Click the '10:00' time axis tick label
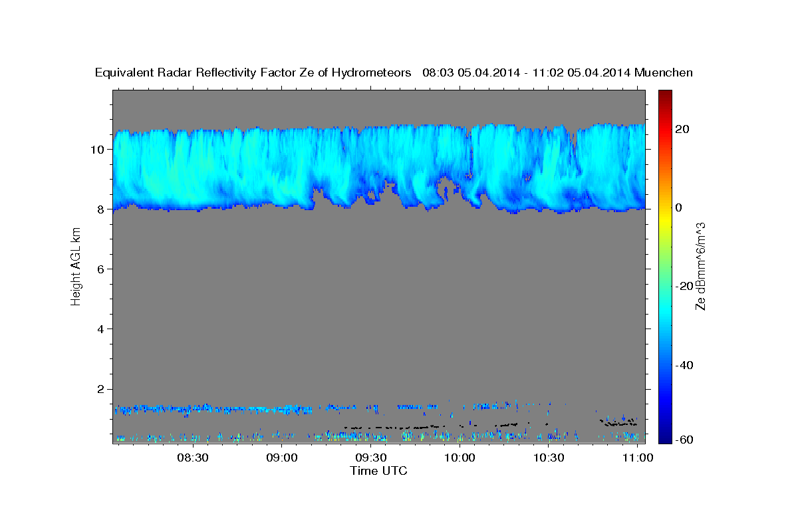The image size is (798, 532). click(x=460, y=458)
